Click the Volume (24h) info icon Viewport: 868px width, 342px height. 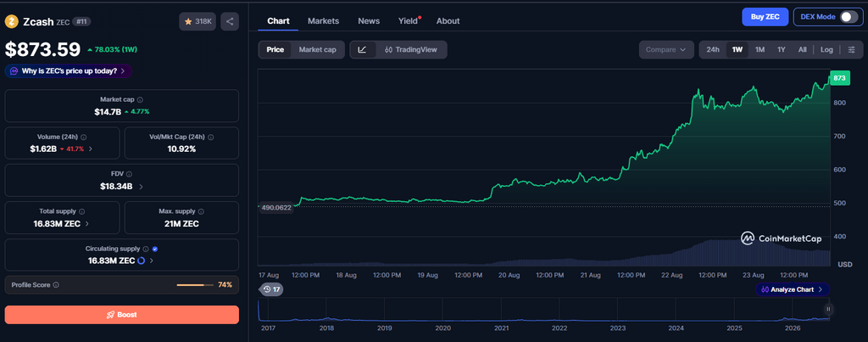(x=84, y=137)
